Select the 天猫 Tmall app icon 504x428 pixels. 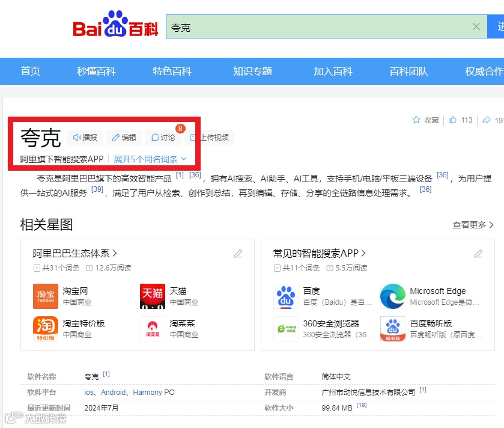click(x=153, y=296)
